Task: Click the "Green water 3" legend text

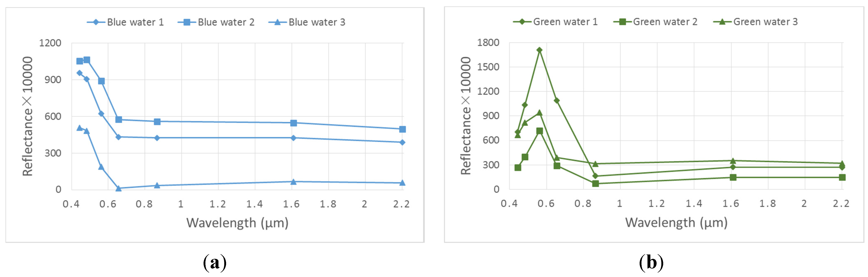Action: click(x=766, y=22)
